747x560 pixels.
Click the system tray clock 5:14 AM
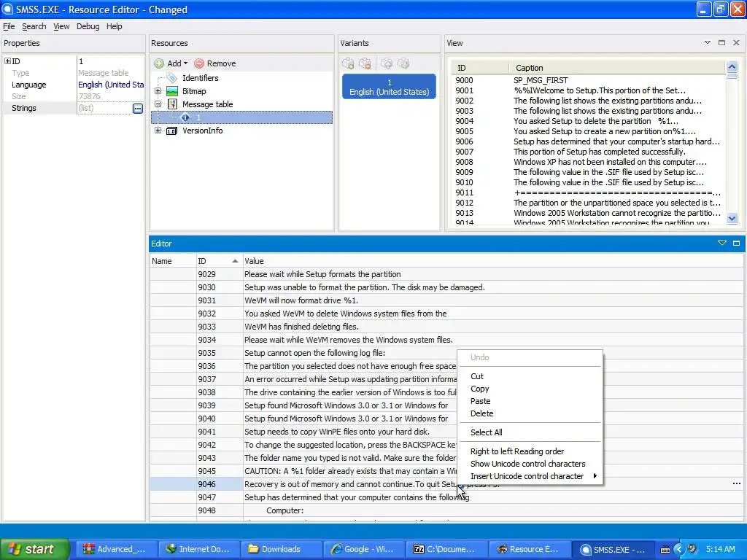(720, 549)
